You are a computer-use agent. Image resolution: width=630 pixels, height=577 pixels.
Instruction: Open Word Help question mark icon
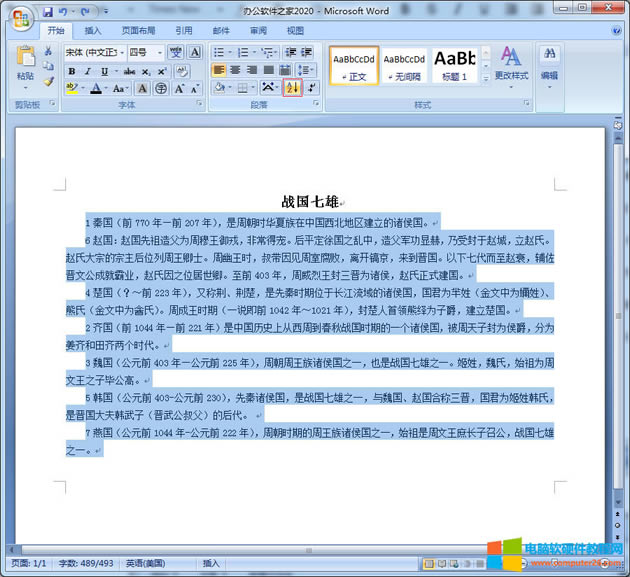pos(616,31)
